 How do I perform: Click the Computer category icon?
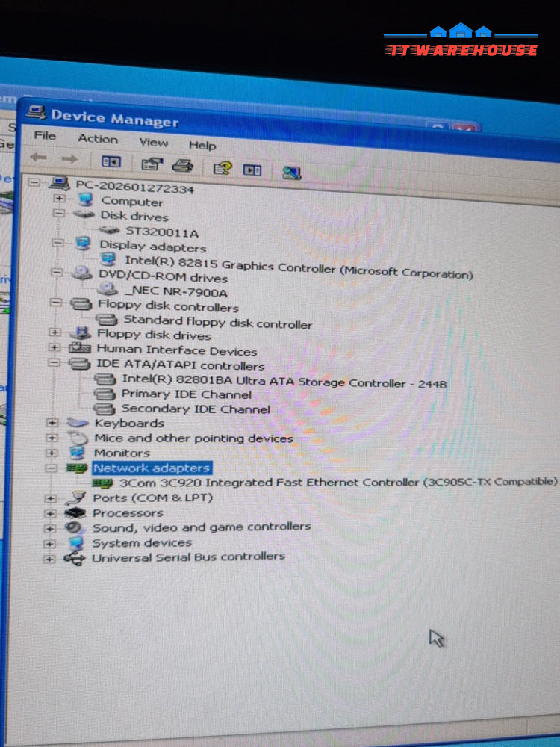click(x=85, y=199)
